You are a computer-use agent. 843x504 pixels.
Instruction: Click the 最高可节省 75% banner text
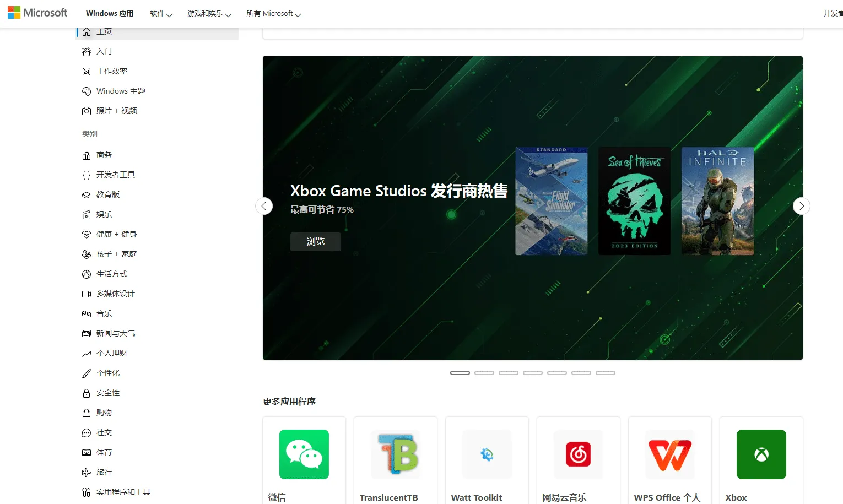322,210
